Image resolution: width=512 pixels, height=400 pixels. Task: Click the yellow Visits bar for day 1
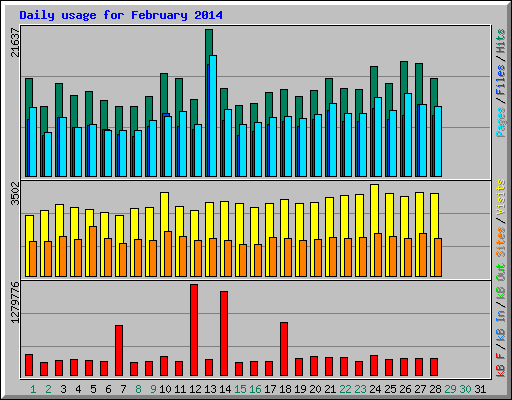point(29,228)
